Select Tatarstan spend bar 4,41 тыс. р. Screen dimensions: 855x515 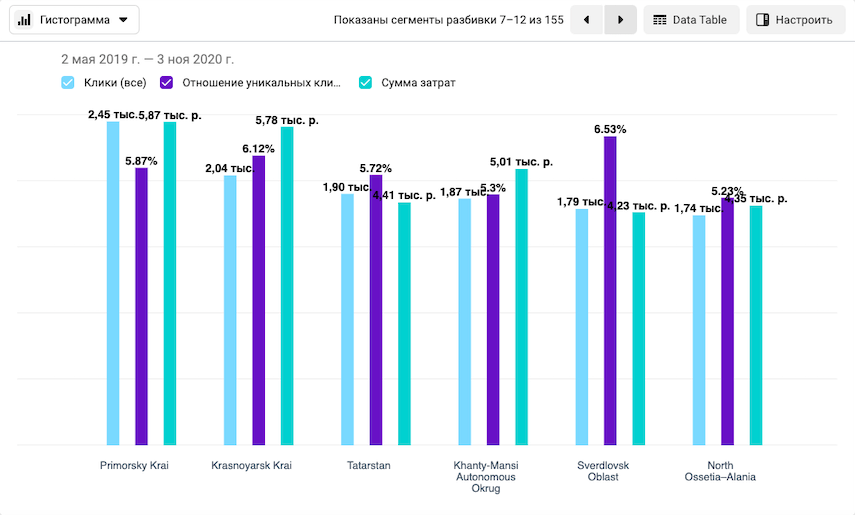(404, 324)
